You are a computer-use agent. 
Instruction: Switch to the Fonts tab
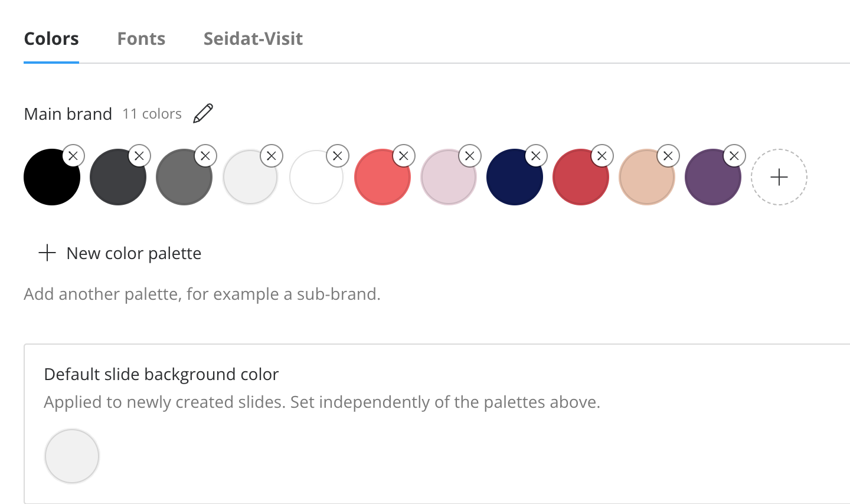(141, 39)
